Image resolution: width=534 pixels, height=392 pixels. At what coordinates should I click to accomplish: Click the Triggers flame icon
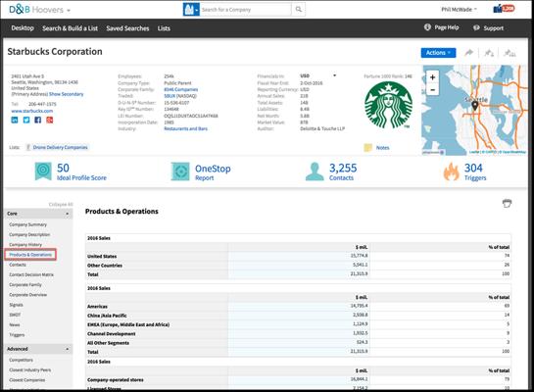click(451, 171)
